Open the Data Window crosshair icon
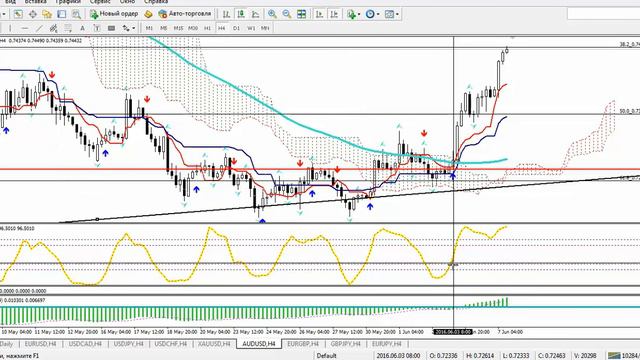Image resolution: width=640 pixels, height=360 pixels. (33, 14)
